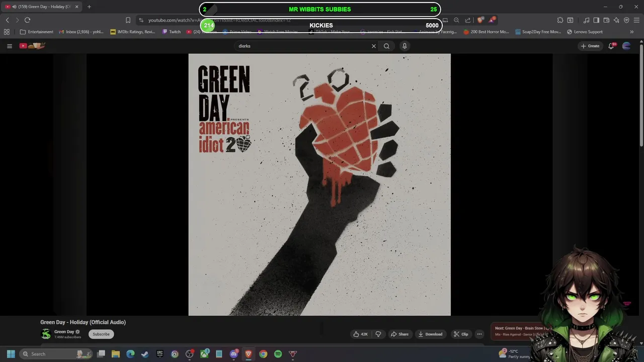Launch Microsoft Edge from the taskbar
The height and width of the screenshot is (362, 644).
coord(130,354)
